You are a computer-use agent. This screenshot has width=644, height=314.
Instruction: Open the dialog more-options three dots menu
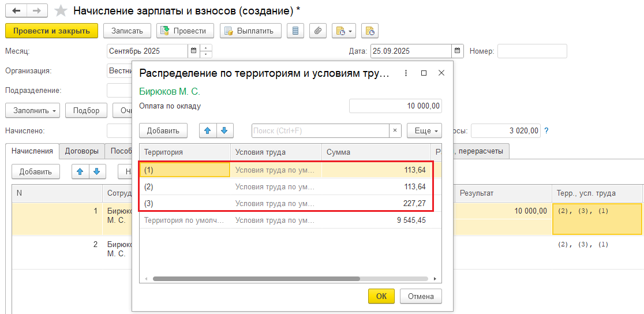click(406, 73)
